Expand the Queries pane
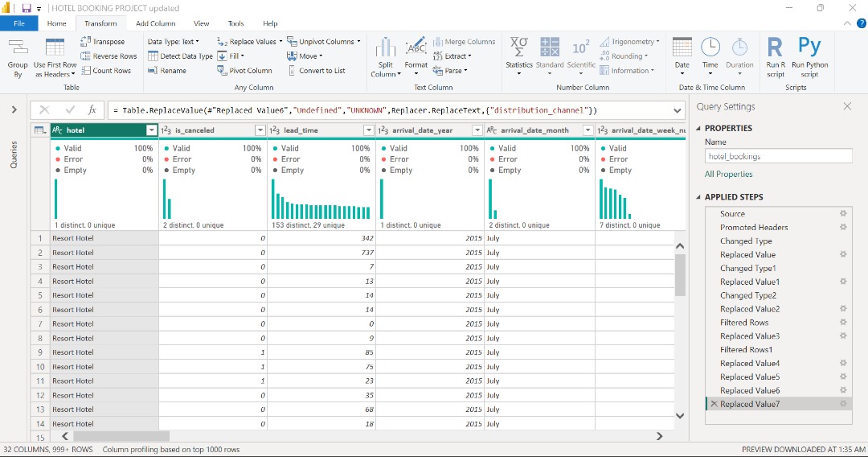This screenshot has width=868, height=457. coord(14,109)
